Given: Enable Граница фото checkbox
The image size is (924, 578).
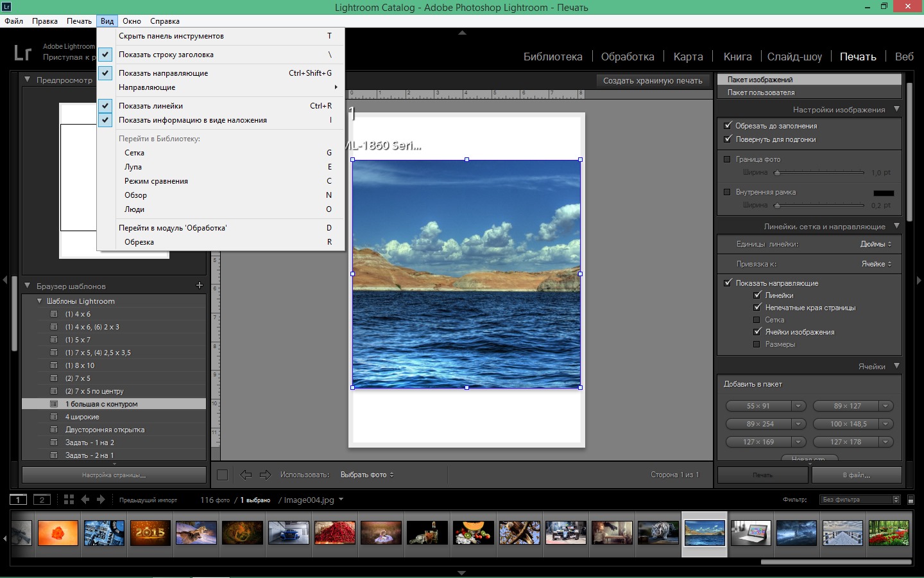Looking at the screenshot, I should click(x=727, y=159).
